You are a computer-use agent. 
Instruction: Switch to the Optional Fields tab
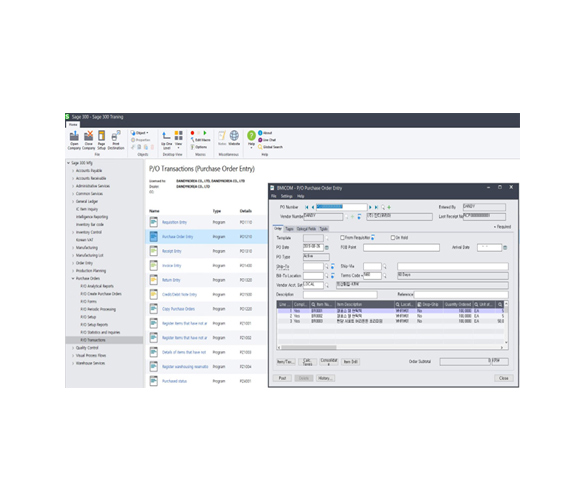point(306,229)
